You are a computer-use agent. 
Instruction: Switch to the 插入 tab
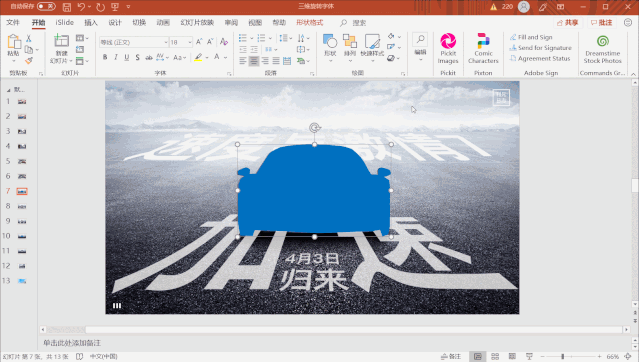click(91, 22)
